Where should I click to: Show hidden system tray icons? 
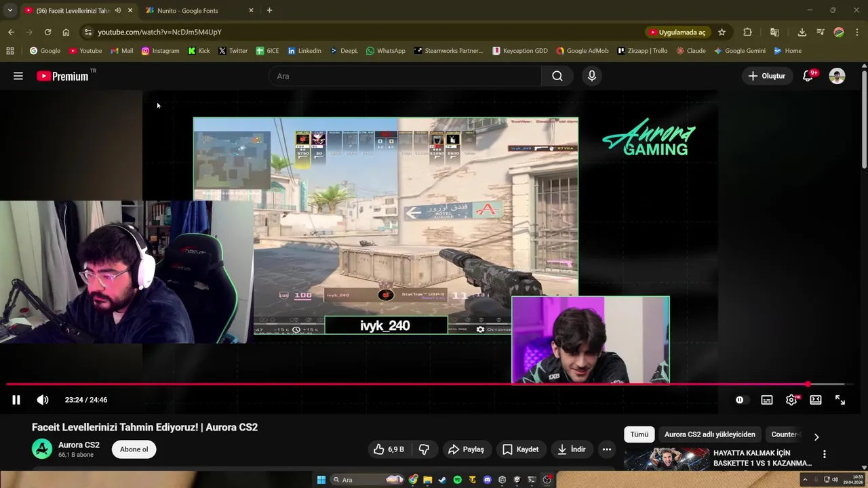pyautogui.click(x=805, y=480)
